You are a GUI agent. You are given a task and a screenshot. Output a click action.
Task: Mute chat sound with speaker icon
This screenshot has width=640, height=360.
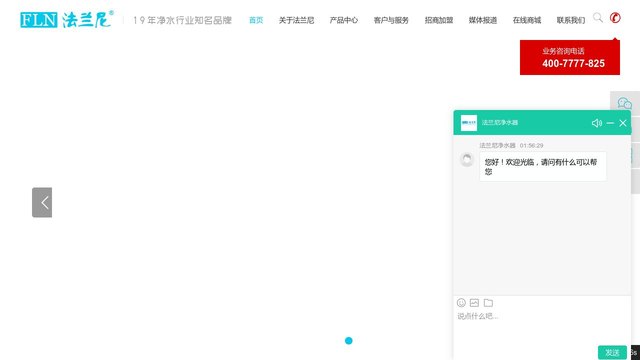597,123
